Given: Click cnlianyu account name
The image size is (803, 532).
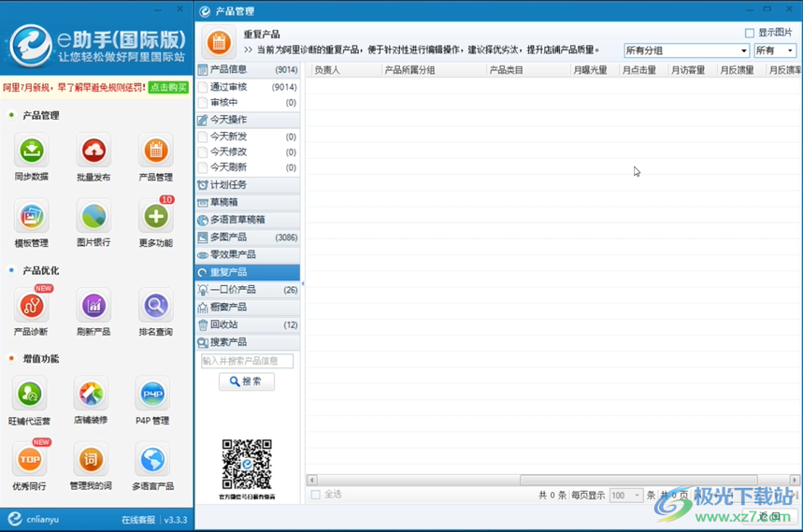Looking at the screenshot, I should pyautogui.click(x=42, y=519).
